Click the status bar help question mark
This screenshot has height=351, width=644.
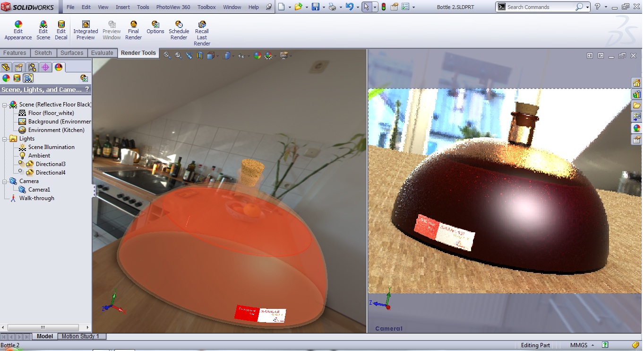coord(605,345)
